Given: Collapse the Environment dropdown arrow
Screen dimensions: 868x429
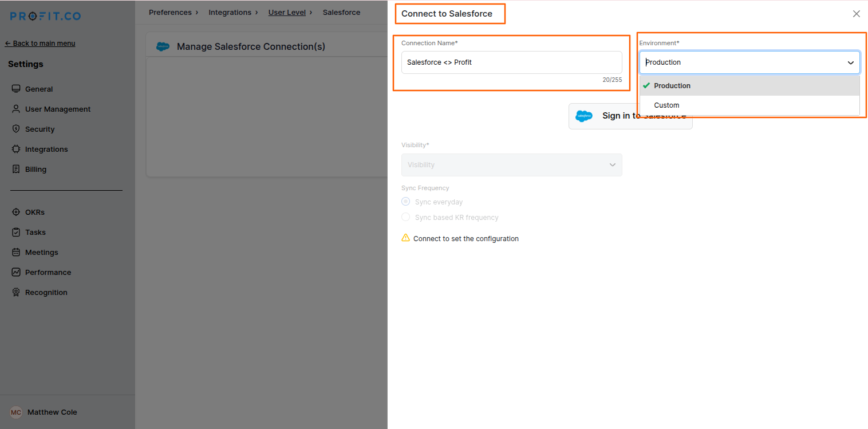Looking at the screenshot, I should pyautogui.click(x=851, y=62).
